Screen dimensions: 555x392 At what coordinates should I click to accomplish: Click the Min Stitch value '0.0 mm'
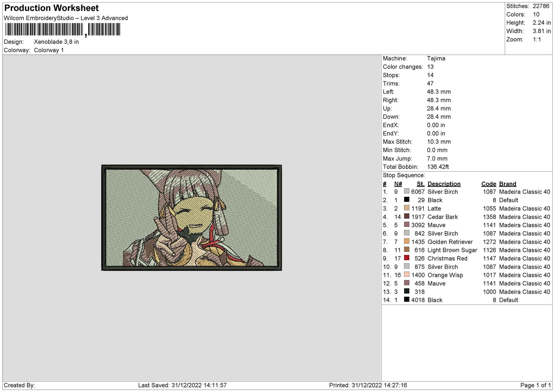pos(437,150)
